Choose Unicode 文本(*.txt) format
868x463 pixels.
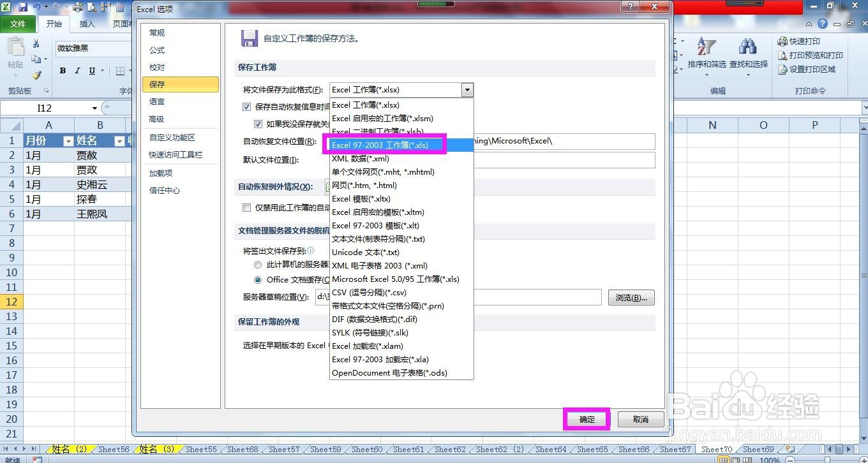(401, 252)
